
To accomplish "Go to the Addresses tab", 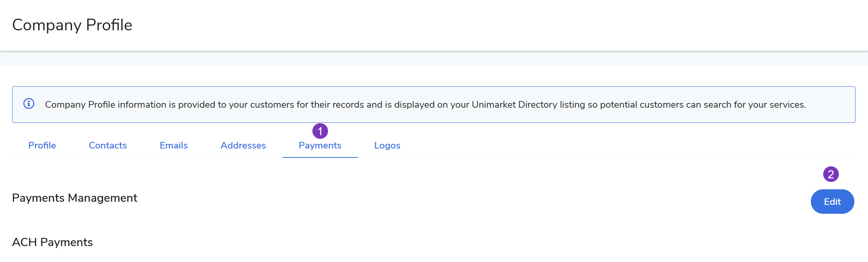I will coord(243,145).
